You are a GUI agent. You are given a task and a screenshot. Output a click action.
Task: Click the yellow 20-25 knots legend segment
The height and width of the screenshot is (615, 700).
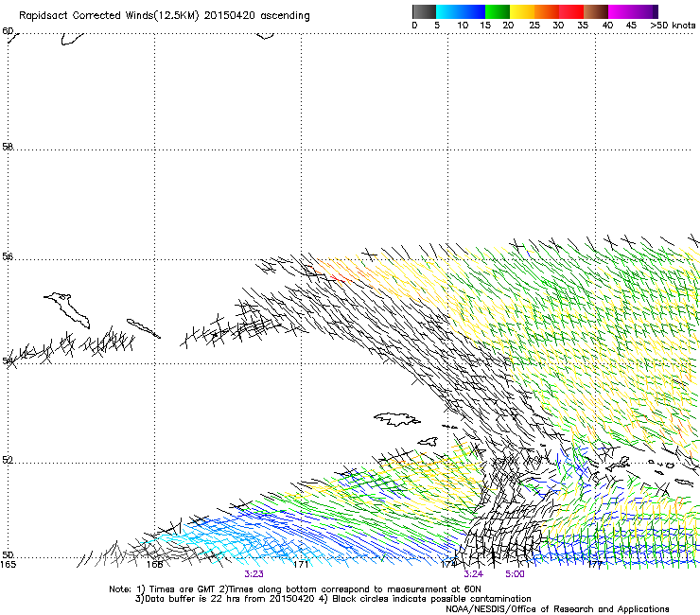(522, 11)
